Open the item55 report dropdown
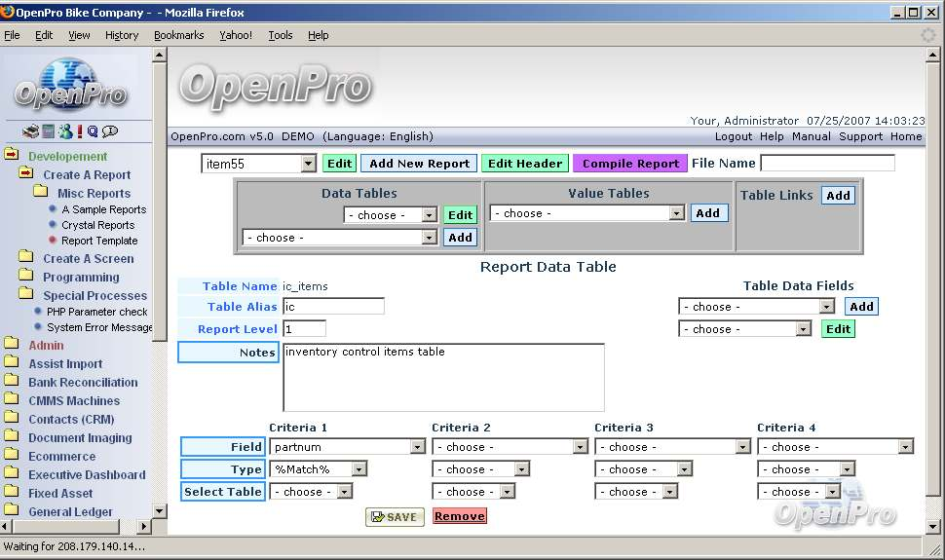Viewport: 945px width, 560px height. click(308, 164)
